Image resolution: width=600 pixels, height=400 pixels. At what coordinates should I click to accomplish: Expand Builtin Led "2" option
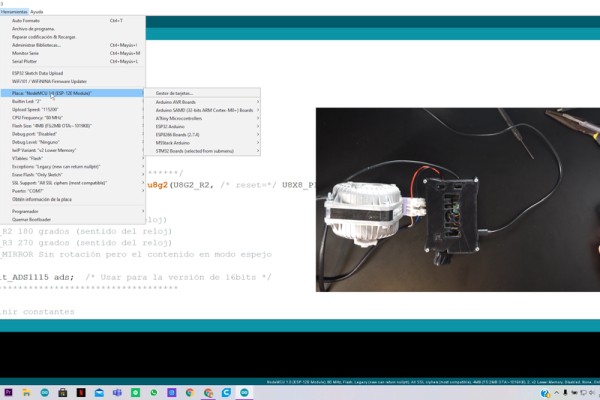pyautogui.click(x=73, y=101)
